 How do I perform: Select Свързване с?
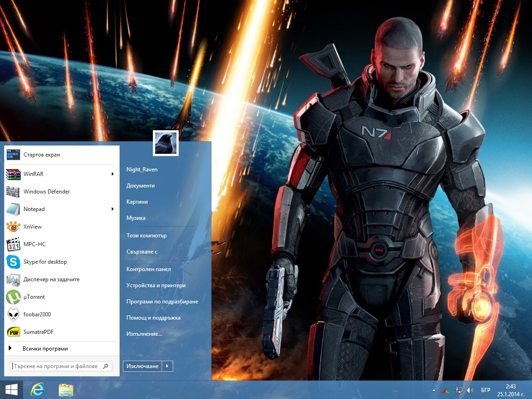142,252
